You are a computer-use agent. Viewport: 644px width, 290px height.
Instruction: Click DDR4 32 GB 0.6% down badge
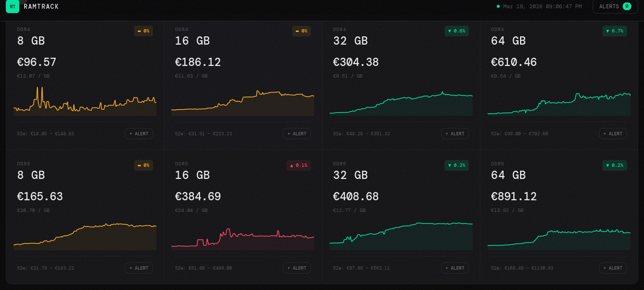(457, 31)
